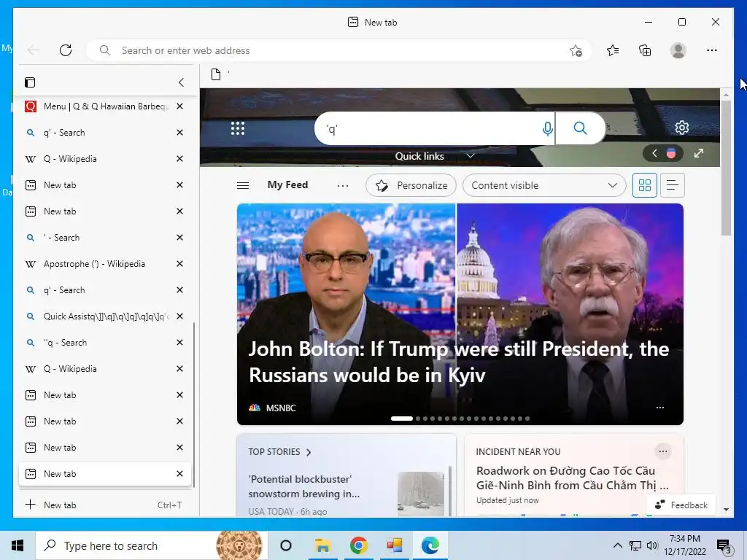
Task: Switch feed to list layout view
Action: click(x=672, y=185)
